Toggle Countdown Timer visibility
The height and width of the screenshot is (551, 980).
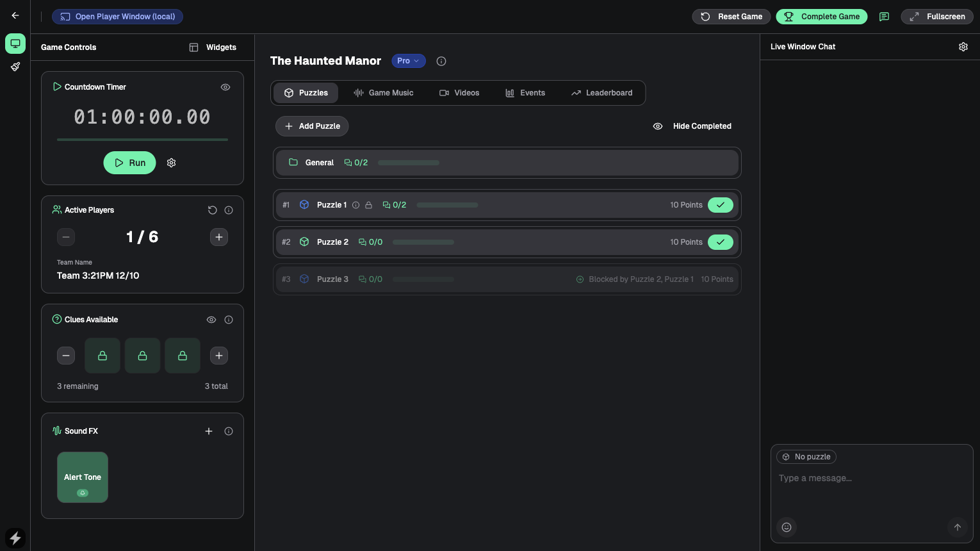point(225,87)
